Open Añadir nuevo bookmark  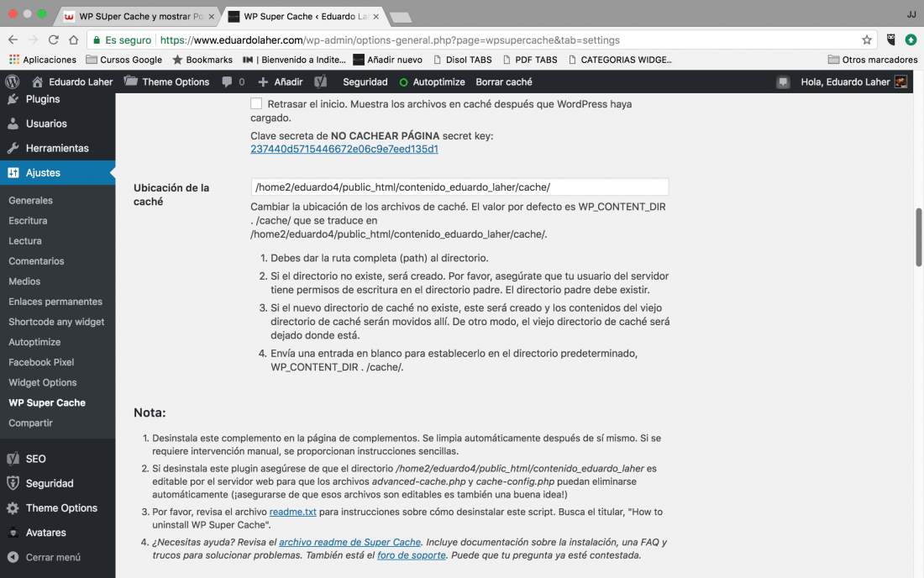pyautogui.click(x=388, y=60)
